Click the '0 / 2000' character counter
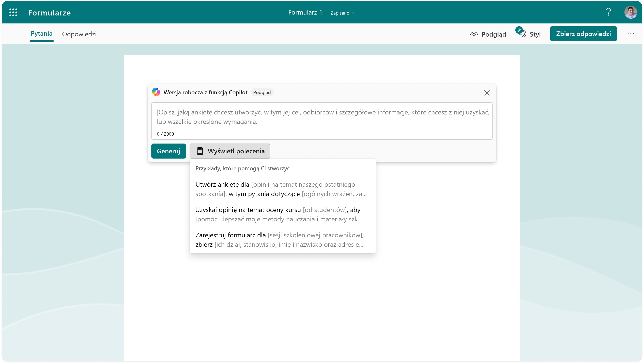 point(165,134)
